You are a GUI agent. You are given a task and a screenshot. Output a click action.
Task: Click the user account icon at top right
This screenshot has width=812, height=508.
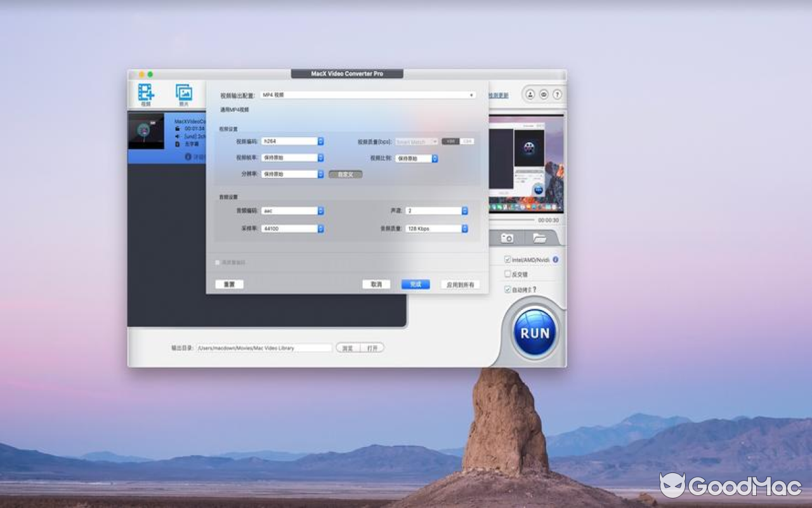(530, 94)
